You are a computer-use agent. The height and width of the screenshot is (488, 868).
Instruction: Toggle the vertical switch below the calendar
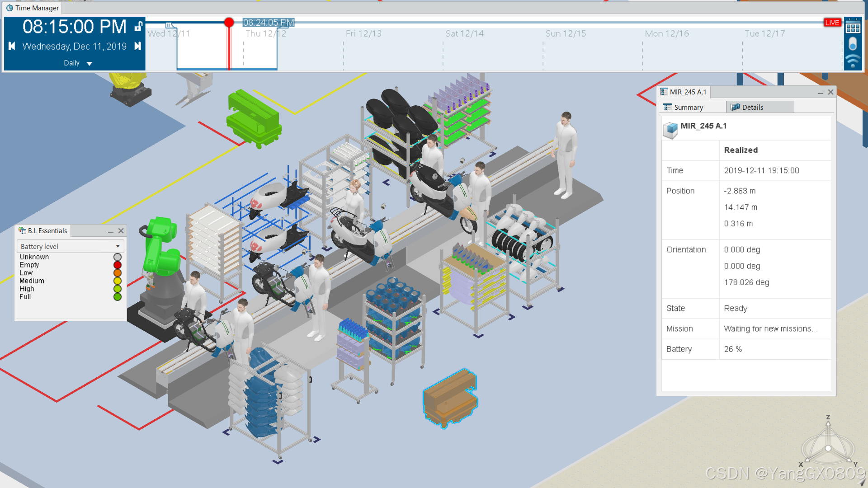pyautogui.click(x=853, y=44)
